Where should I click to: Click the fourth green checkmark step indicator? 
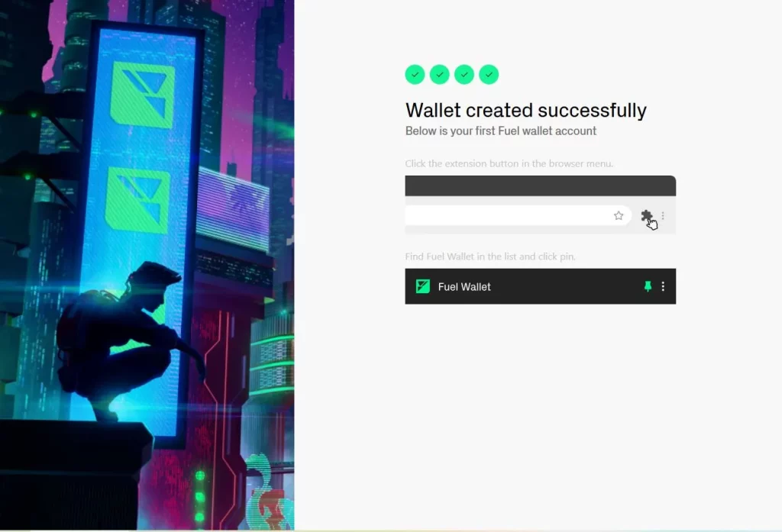(489, 75)
